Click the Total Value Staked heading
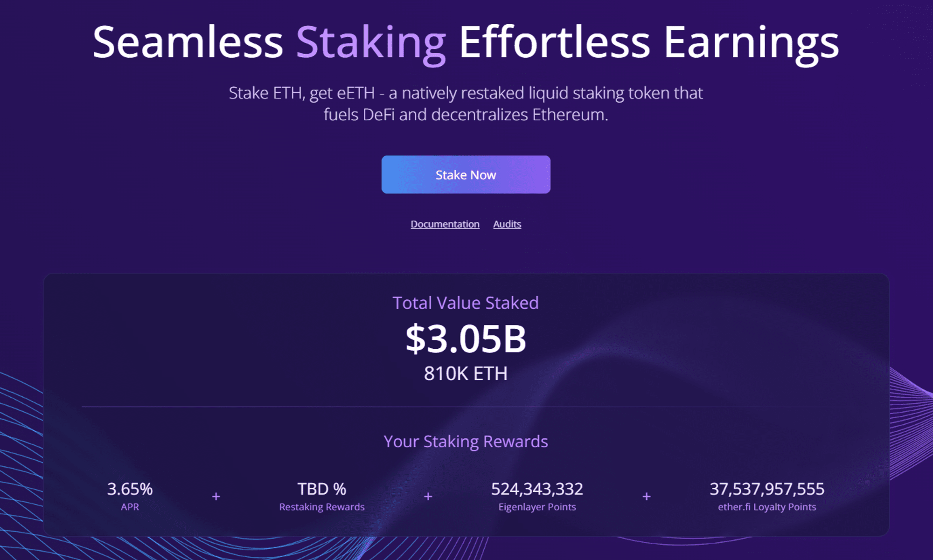The image size is (933, 560). 466,303
